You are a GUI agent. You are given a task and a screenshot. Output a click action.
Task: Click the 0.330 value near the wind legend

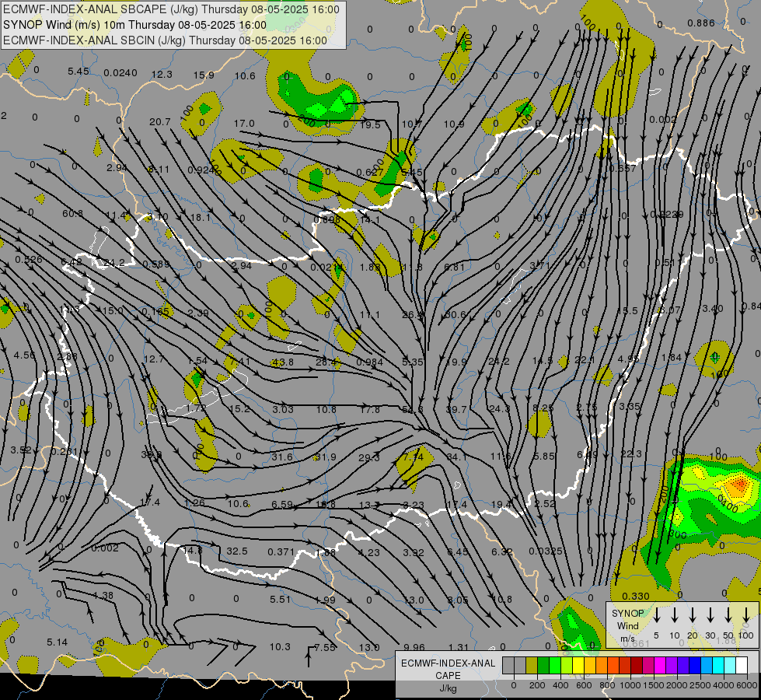(x=635, y=596)
